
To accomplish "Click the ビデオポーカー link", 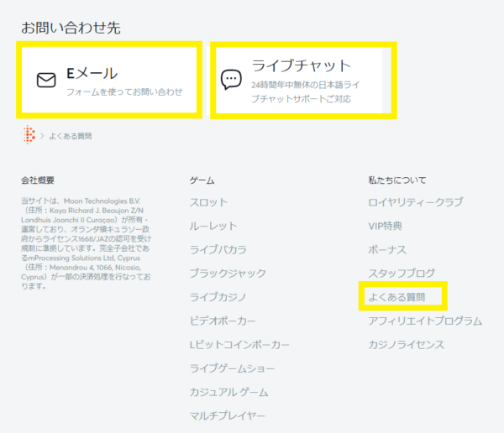I will tap(223, 321).
